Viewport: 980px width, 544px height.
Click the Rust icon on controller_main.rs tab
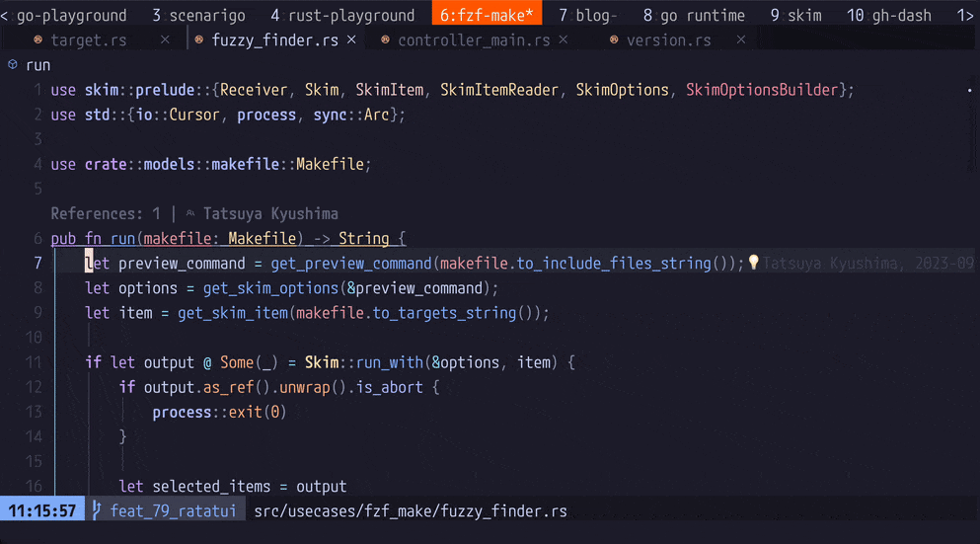coord(385,39)
